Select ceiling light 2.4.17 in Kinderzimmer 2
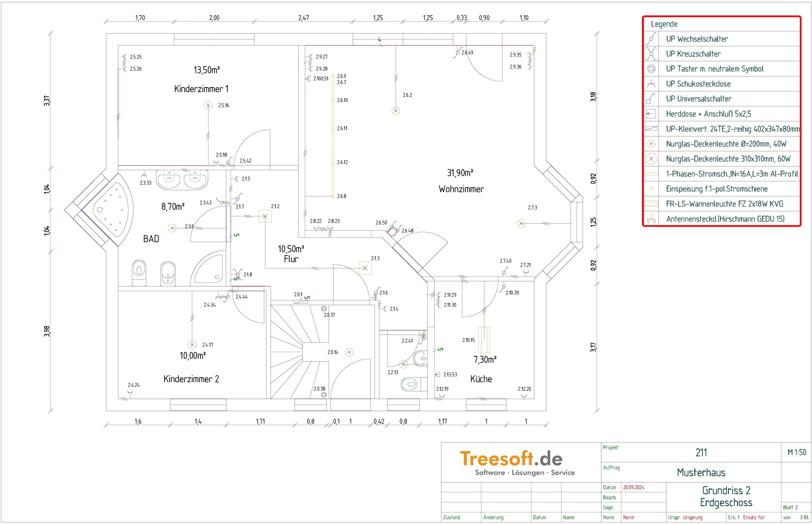Screen dimensions: 812x524 tap(192, 345)
